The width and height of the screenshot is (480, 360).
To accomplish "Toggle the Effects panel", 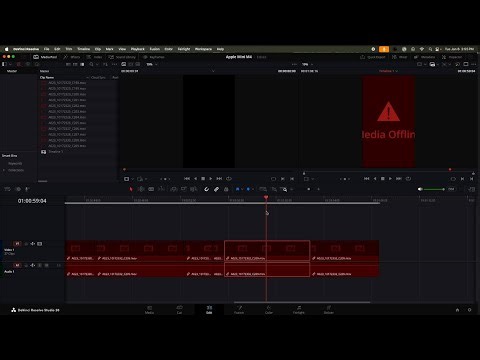I will (72, 57).
